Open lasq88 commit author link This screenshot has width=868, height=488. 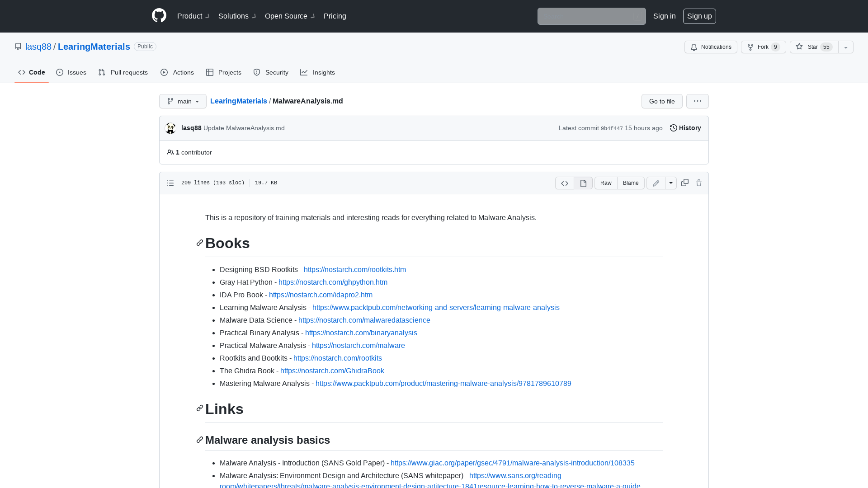(191, 128)
